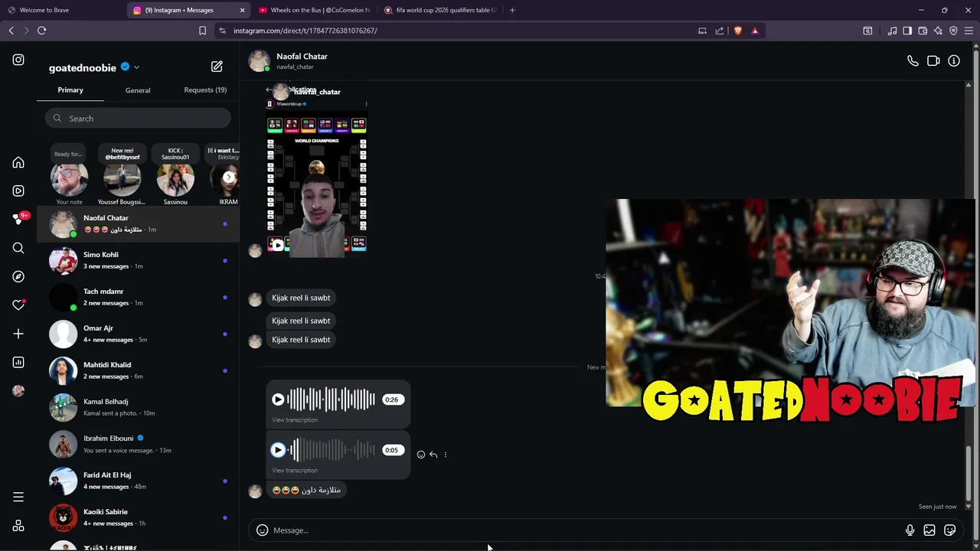Open Requests (19) tab
The width and height of the screenshot is (980, 551).
click(205, 90)
